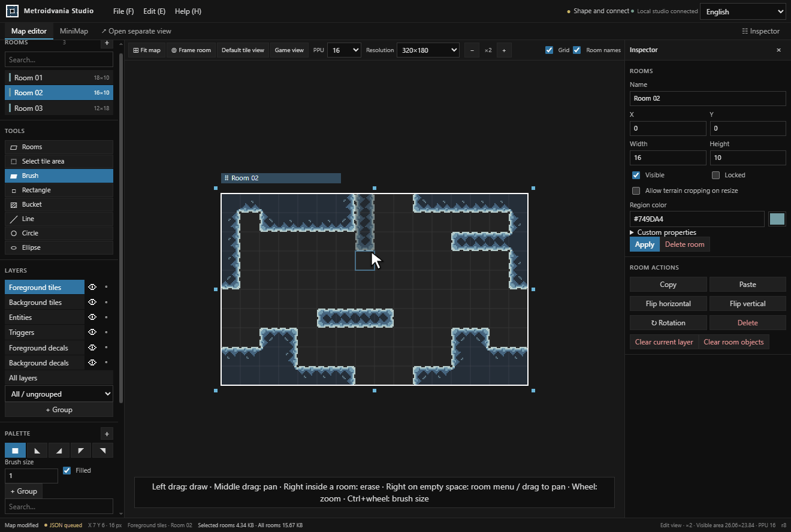Switch to Game view

289,50
